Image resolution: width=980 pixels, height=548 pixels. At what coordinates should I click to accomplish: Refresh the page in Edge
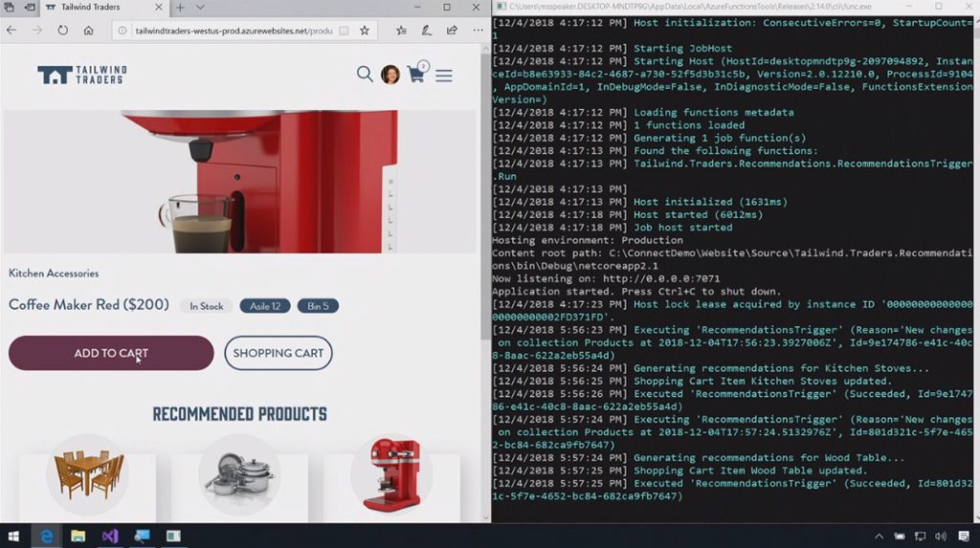[62, 31]
